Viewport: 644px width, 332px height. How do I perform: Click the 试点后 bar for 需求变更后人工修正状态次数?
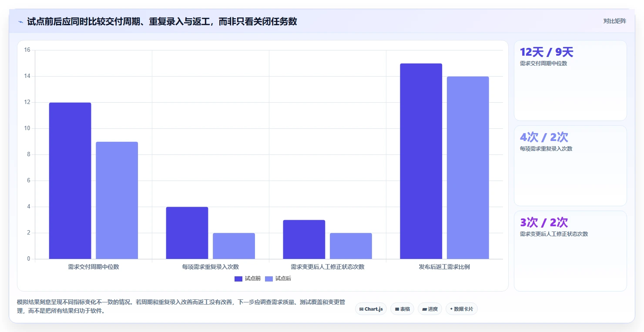tap(351, 246)
